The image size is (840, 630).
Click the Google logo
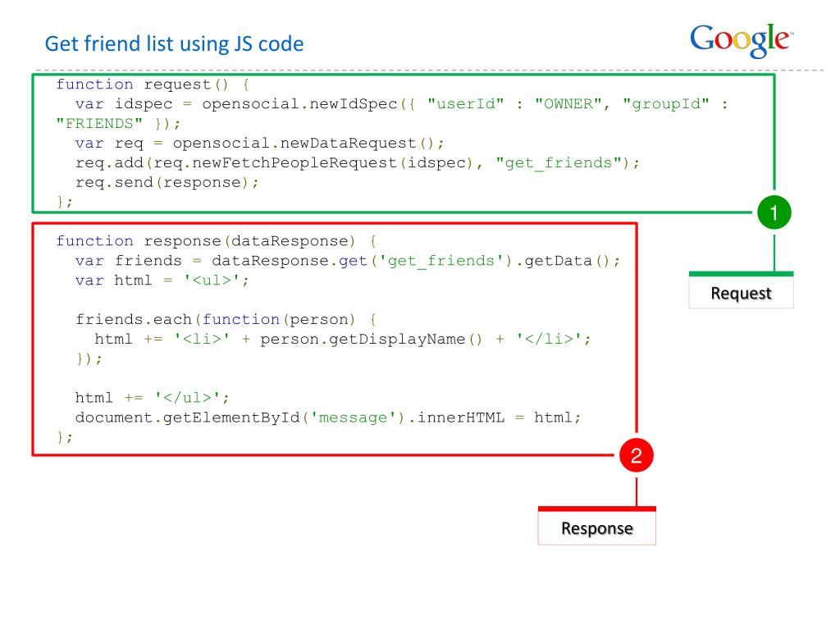coord(742,40)
